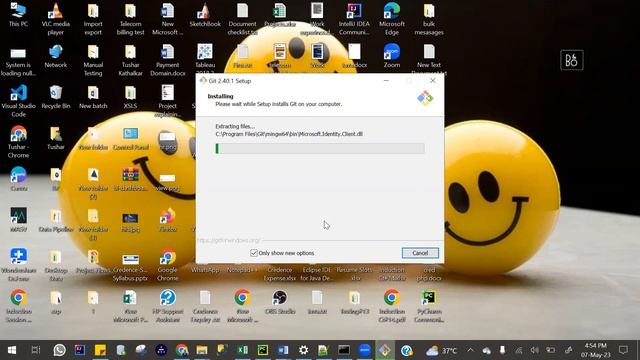
Task: Open Word from the taskbar
Action: (x=283, y=350)
